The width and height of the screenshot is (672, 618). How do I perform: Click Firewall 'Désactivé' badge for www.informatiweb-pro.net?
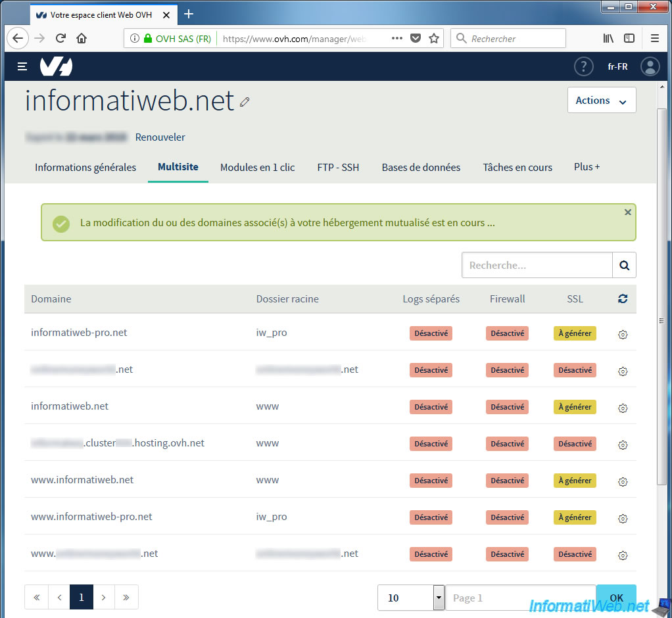(x=507, y=517)
